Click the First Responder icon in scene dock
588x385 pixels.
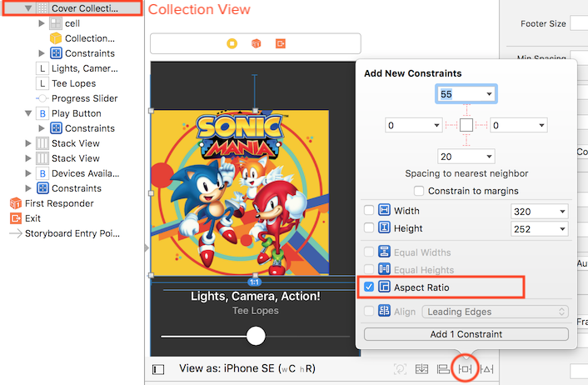click(257, 43)
